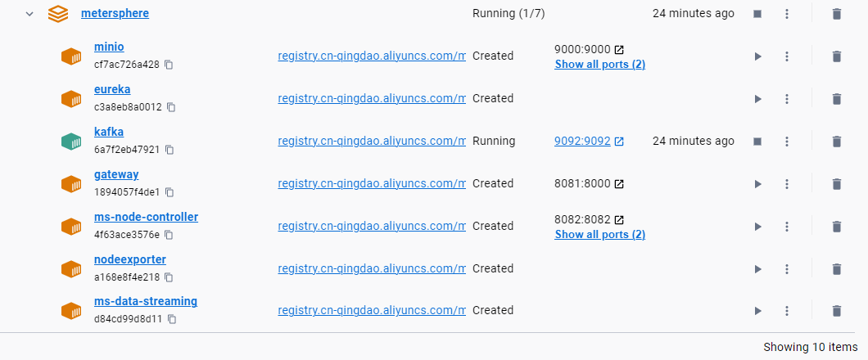Open ms-node-controller port 8082:8082 external icon
This screenshot has width=868, height=360.
(619, 220)
